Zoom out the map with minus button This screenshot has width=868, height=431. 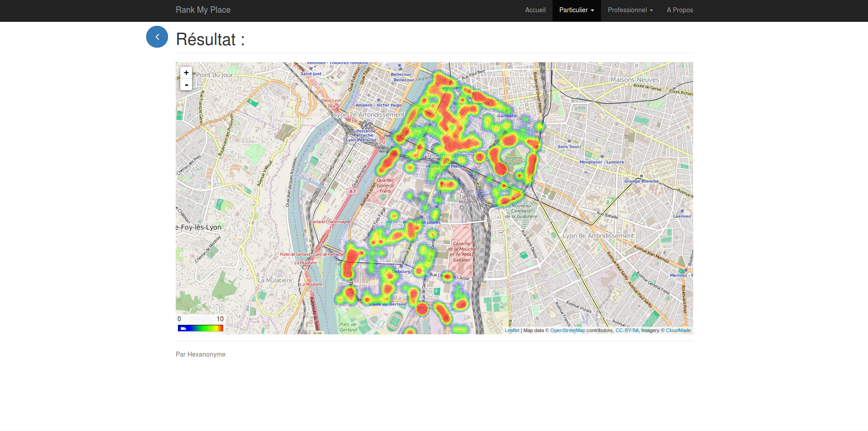click(186, 84)
